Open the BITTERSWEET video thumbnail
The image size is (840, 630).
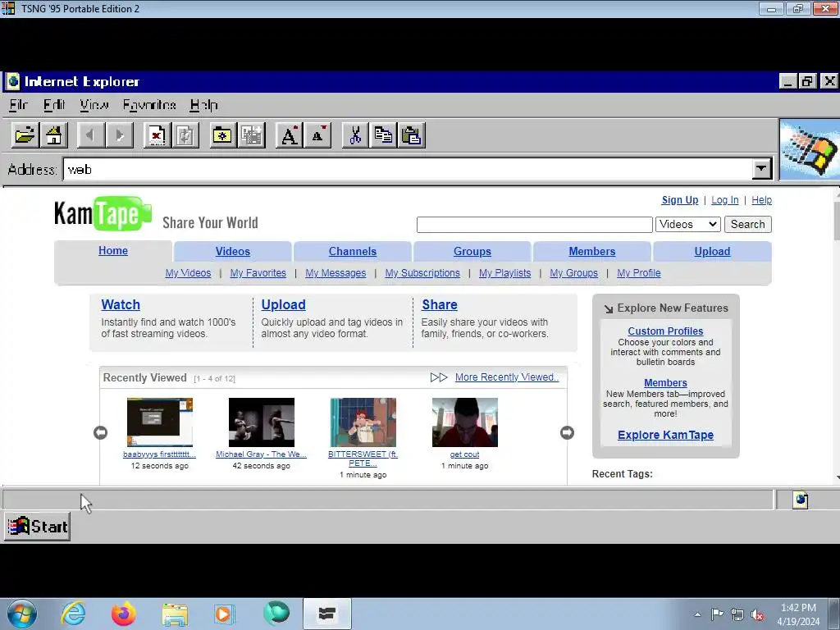click(x=363, y=422)
